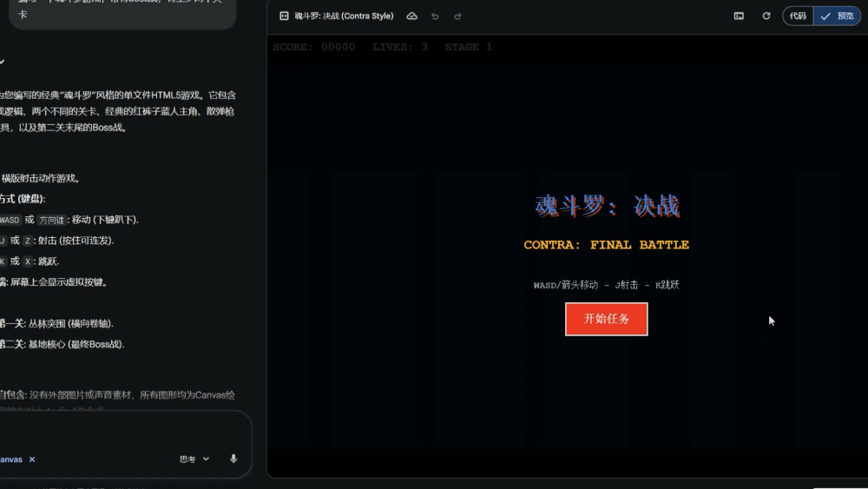Image resolution: width=868 pixels, height=489 pixels.
Task: Click the microphone voice input icon
Action: point(233,459)
